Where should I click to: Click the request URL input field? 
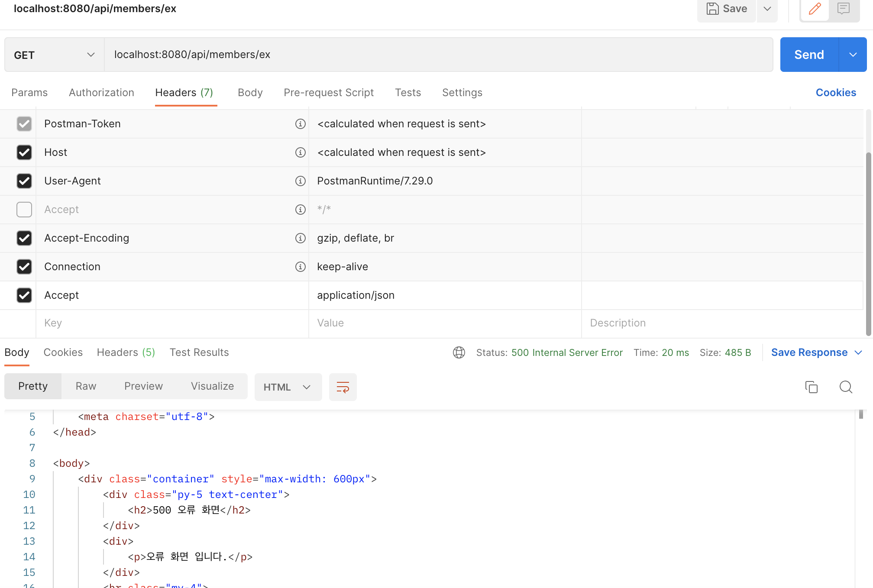(x=437, y=55)
